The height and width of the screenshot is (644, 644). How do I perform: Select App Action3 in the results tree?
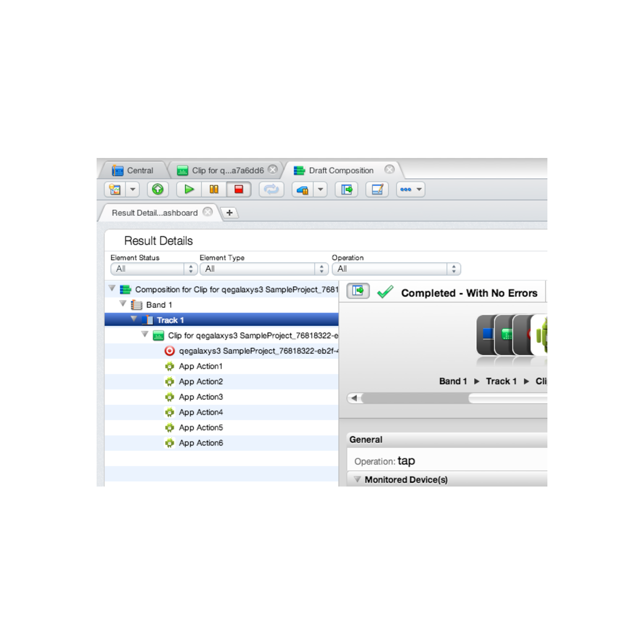pos(201,397)
